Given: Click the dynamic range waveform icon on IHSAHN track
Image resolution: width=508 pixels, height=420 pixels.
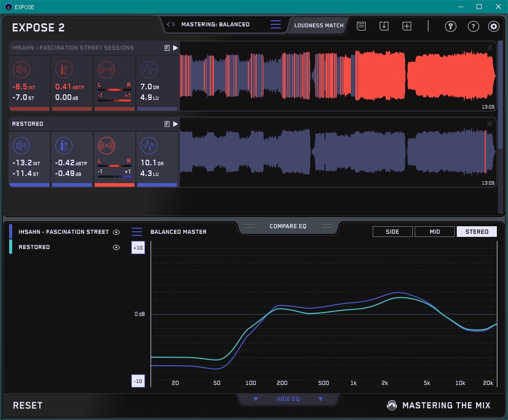Looking at the screenshot, I should [x=149, y=70].
